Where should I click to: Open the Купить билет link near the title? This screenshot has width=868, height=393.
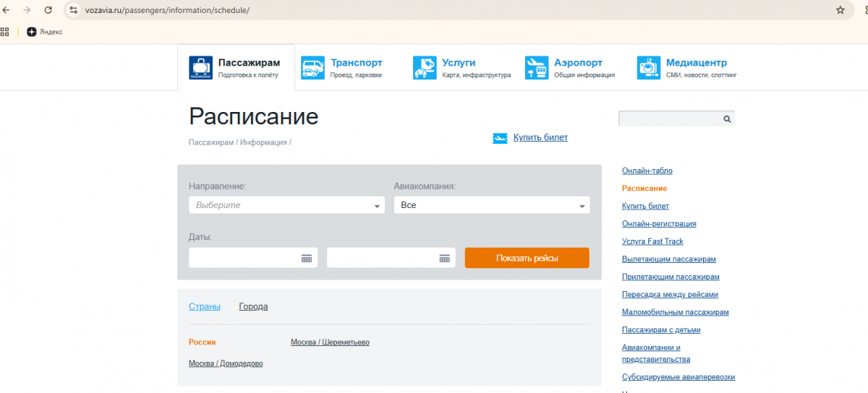tap(540, 137)
